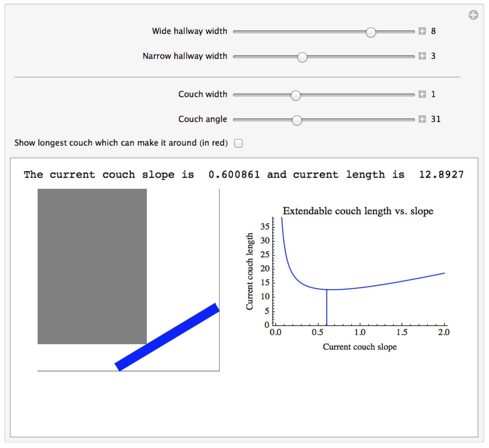This screenshot has width=489, height=448.
Task: Click the Wide hallway width label
Action: coord(190,31)
